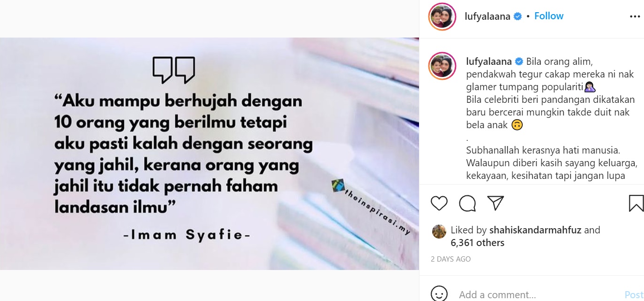The image size is (644, 301).
Task: Like the post with the heart icon
Action: click(439, 203)
